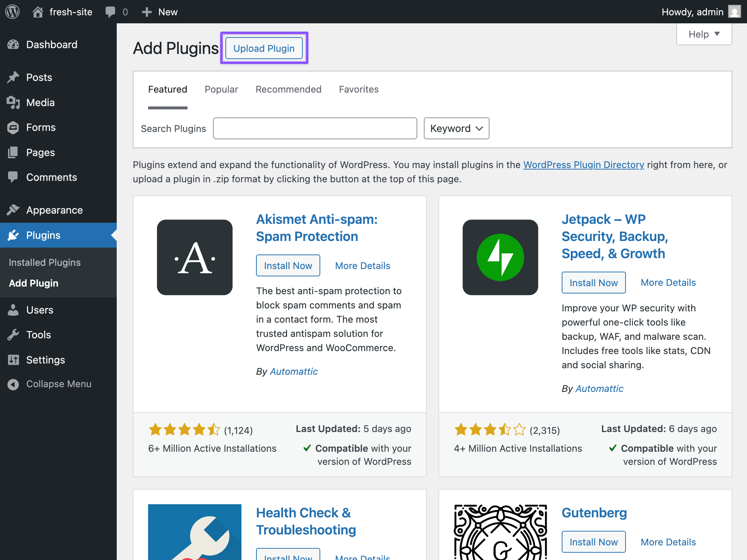This screenshot has height=560, width=747.
Task: Switch to the Featured tab
Action: (167, 89)
